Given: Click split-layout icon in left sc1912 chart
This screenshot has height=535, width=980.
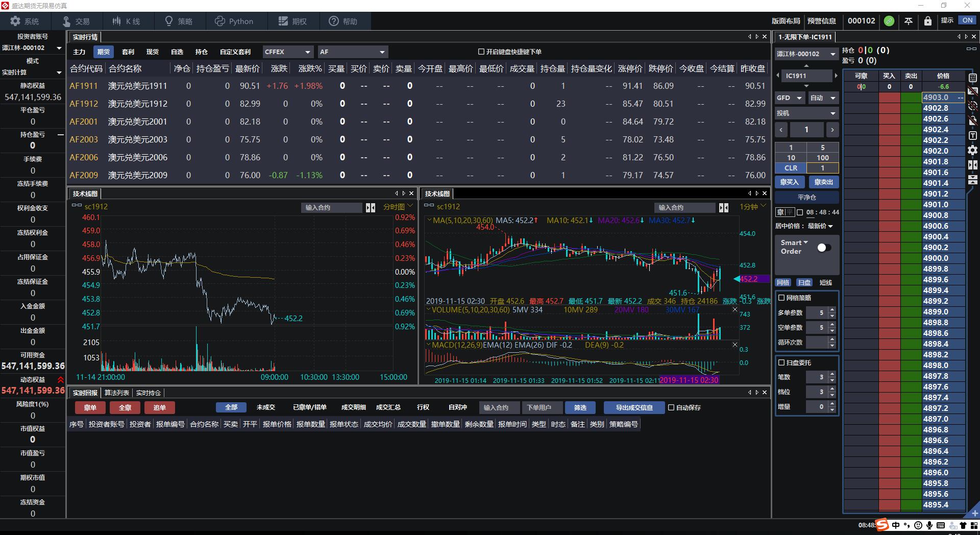Looking at the screenshot, I should tap(371, 207).
